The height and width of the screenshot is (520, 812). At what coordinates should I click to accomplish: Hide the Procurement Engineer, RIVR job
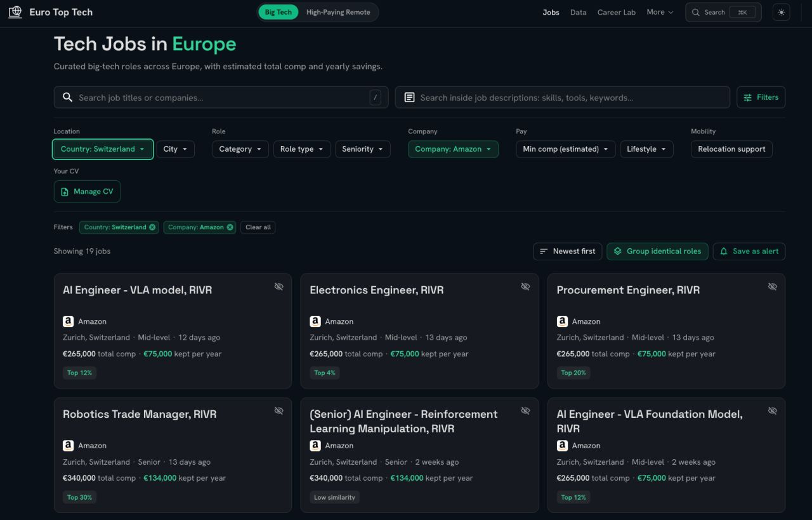(772, 286)
